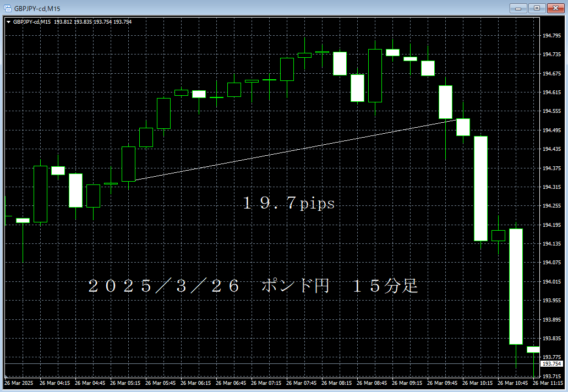Click the 194.315 price axis label
Viewport: 568px width, 392px height.
coord(551,187)
